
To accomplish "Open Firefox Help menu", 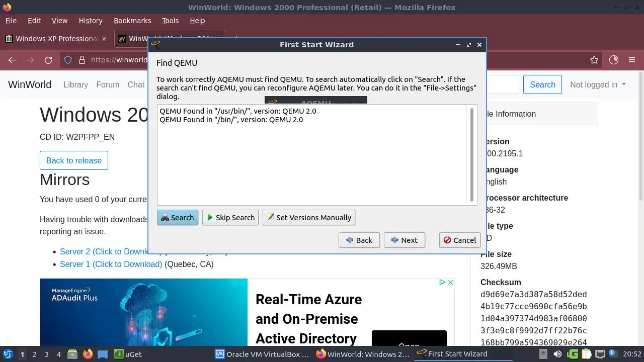I will point(197,21).
